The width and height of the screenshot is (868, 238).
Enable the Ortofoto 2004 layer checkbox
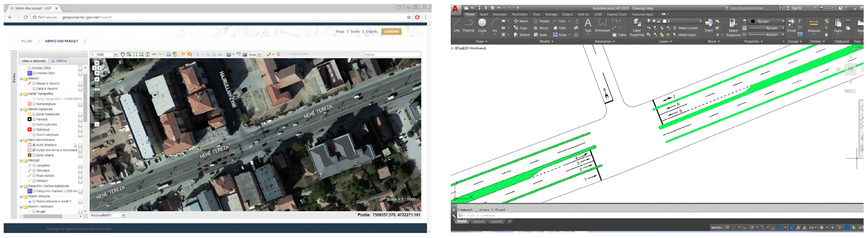30,68
